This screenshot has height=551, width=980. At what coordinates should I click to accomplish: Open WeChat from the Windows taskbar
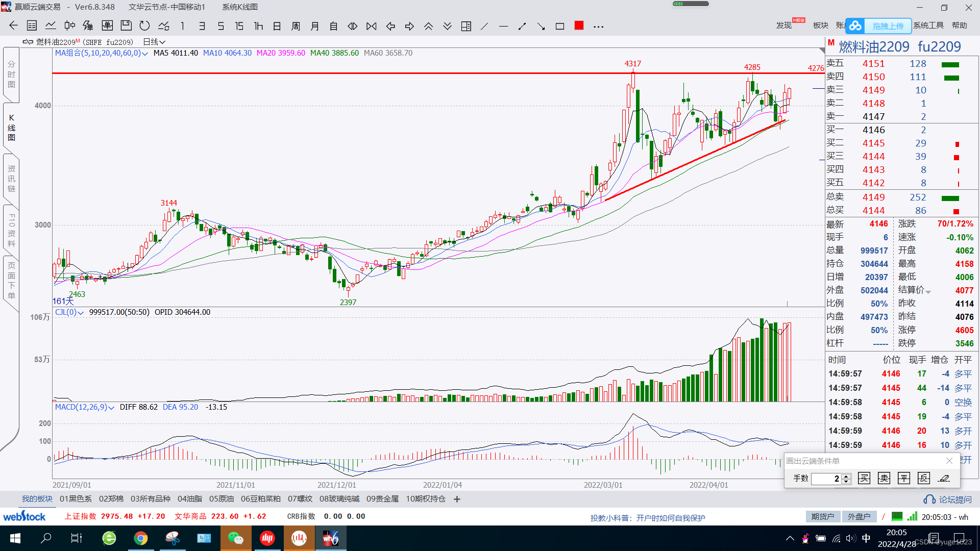click(x=235, y=538)
